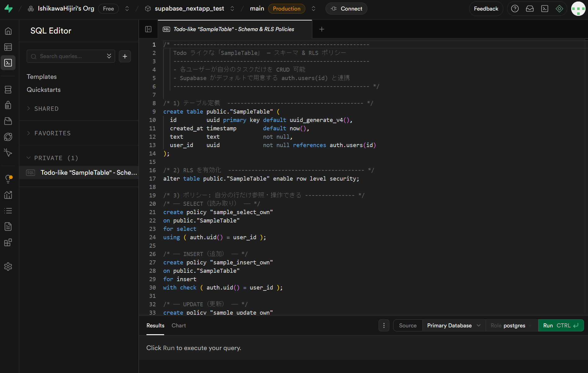Viewport: 588px width, 373px height.
Task: Open the Realtime cursor icon
Action: click(x=8, y=152)
